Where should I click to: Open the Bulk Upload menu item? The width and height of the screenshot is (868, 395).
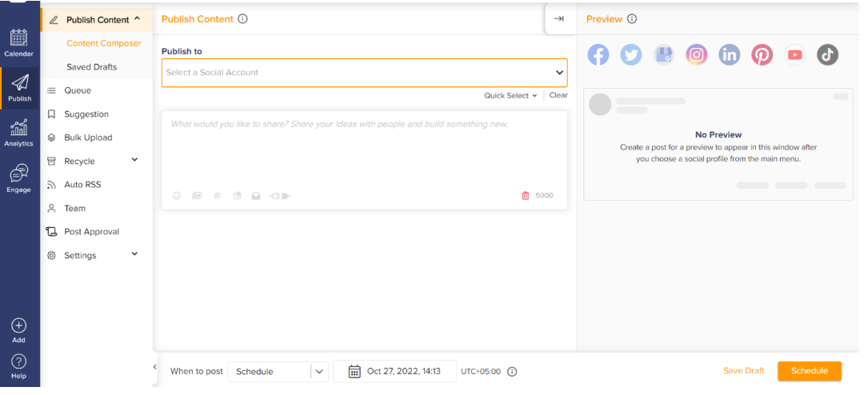click(88, 138)
